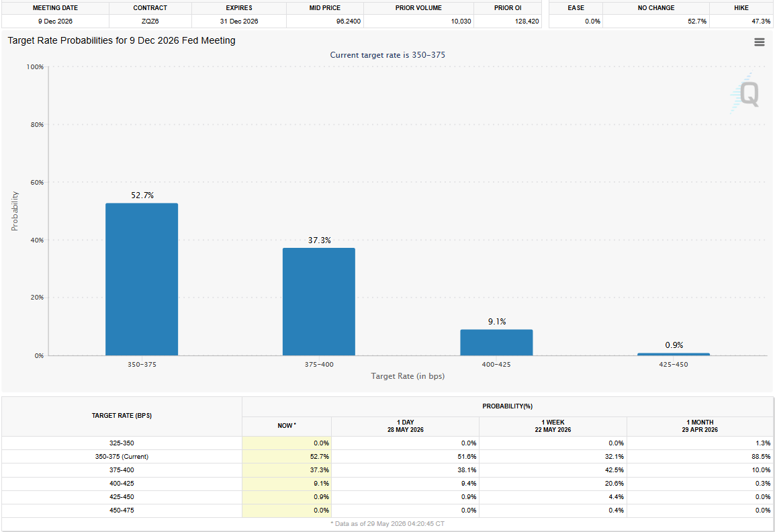Click the HIKE column header
775x532 pixels.
(x=741, y=8)
